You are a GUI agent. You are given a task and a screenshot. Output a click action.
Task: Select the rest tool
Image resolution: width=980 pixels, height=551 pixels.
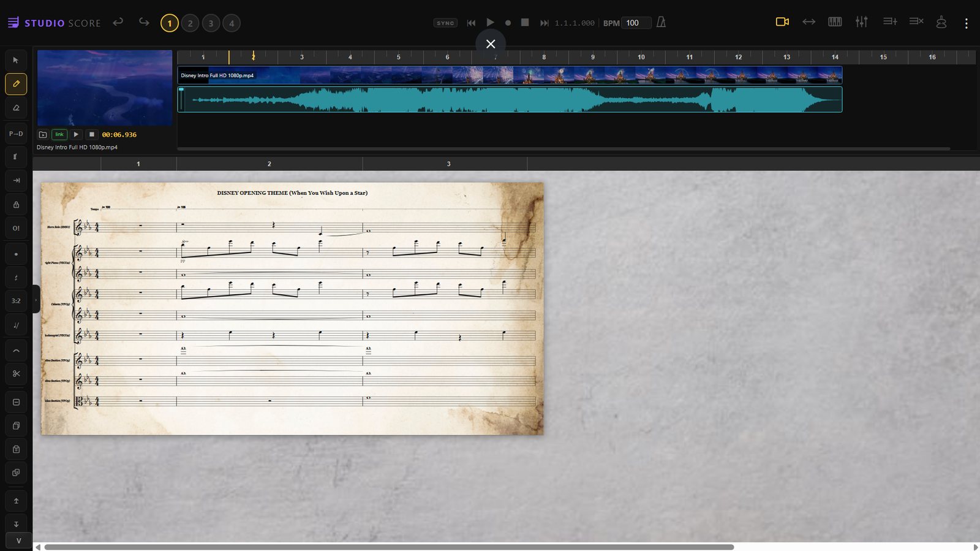tap(16, 278)
